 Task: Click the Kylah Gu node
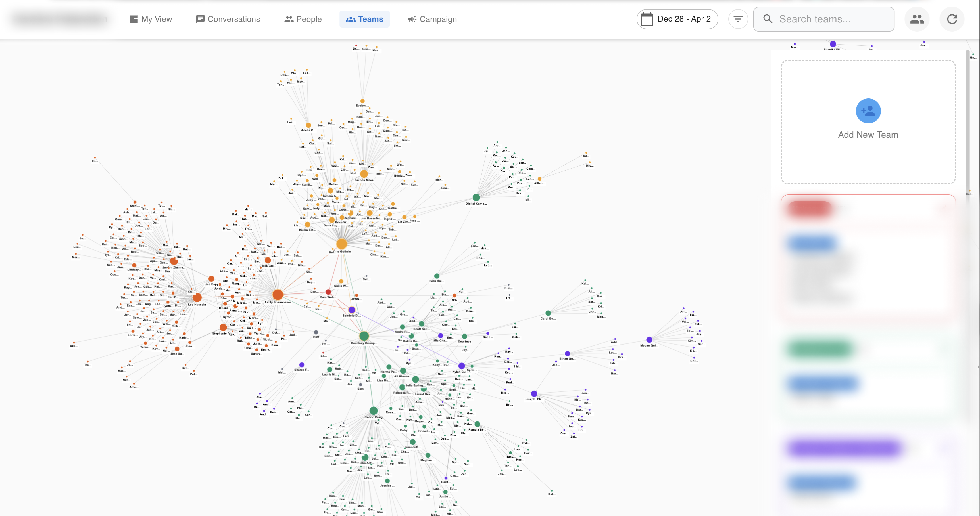tap(462, 366)
